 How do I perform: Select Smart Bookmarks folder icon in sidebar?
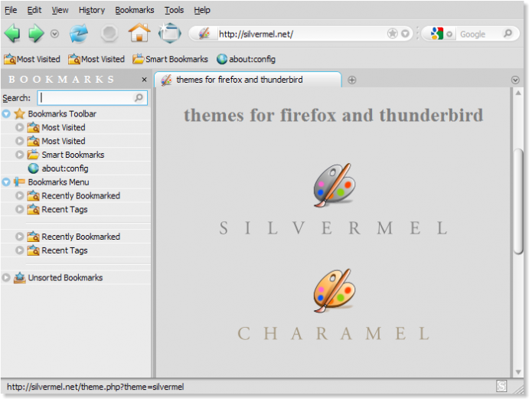(33, 155)
